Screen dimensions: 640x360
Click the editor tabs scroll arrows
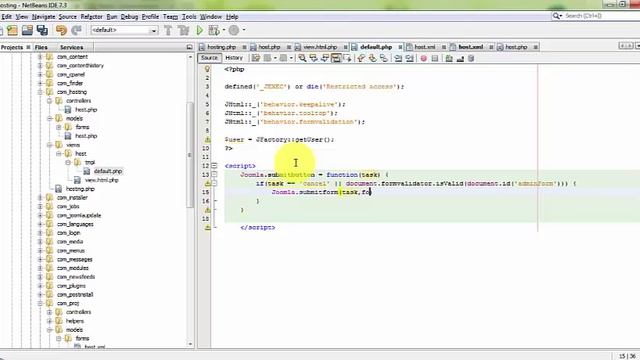point(627,46)
